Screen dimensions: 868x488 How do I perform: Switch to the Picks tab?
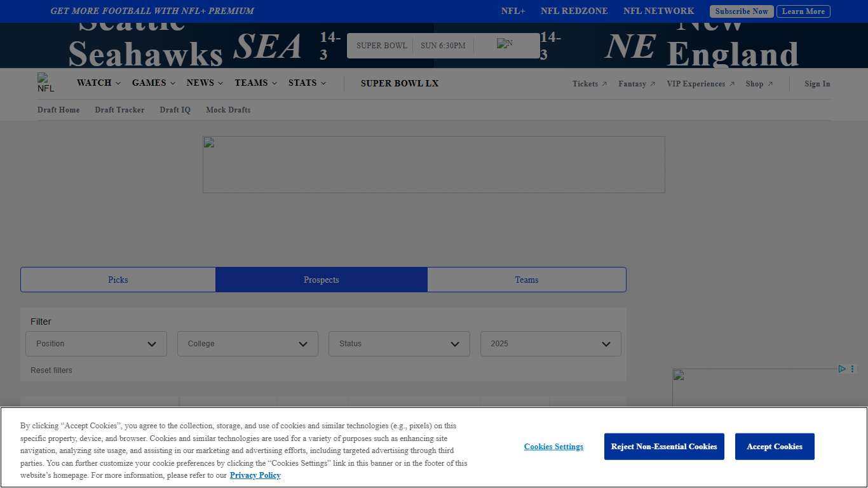point(118,280)
